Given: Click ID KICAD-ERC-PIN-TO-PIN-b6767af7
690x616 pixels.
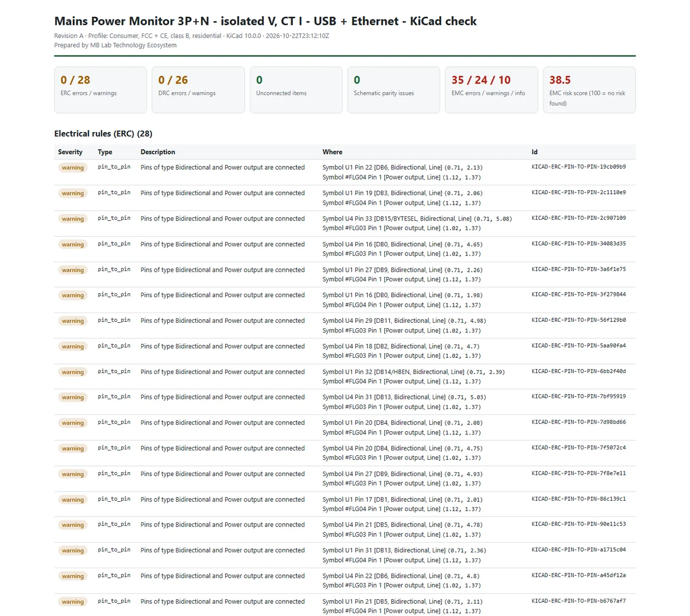Looking at the screenshot, I should (579, 601).
